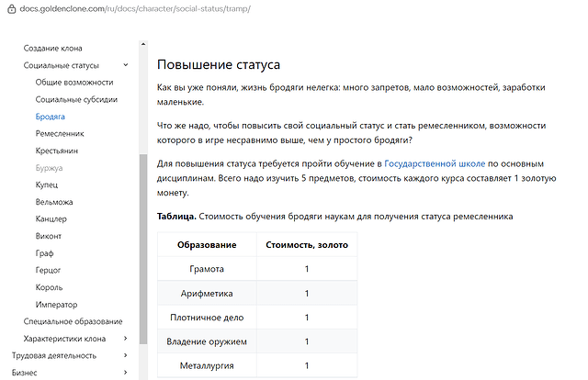The width and height of the screenshot is (588, 380).
Task: Click the sidebar vertical scrollbar thumb
Action: (142, 248)
